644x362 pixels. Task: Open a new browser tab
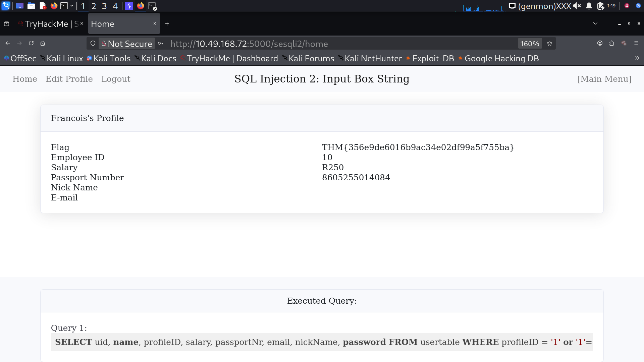click(167, 24)
